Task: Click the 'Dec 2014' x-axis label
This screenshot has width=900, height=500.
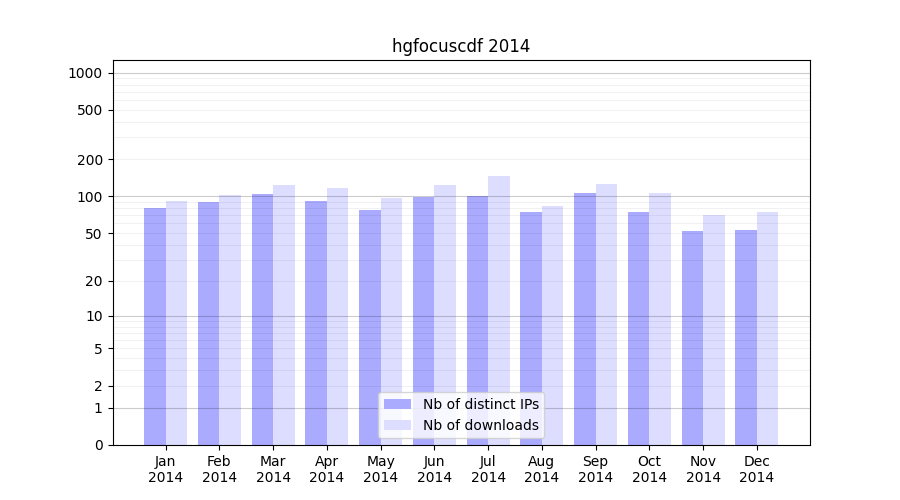Action: 757,469
